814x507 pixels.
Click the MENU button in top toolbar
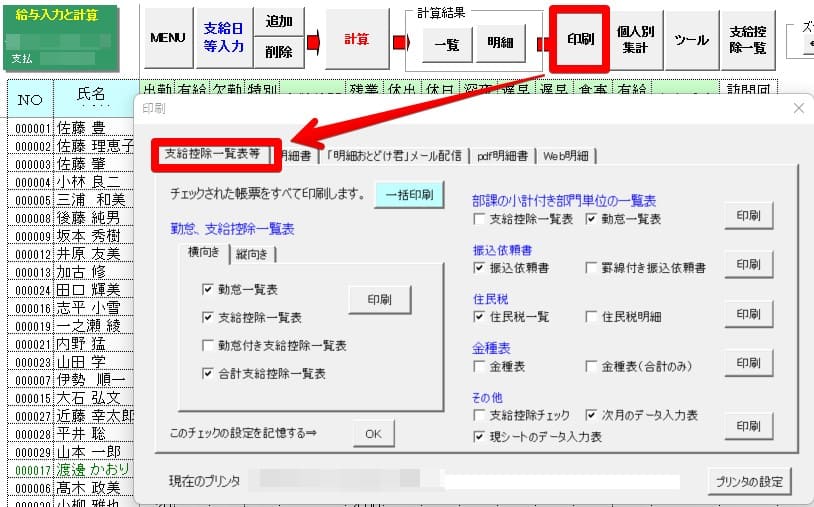click(x=167, y=39)
